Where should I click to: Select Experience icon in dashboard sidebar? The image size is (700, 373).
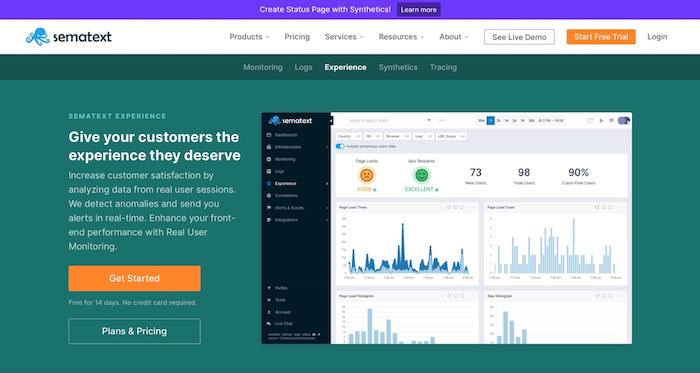(269, 183)
